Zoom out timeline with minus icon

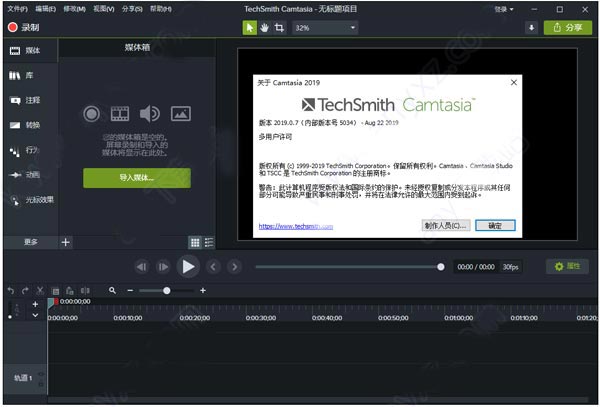point(130,291)
